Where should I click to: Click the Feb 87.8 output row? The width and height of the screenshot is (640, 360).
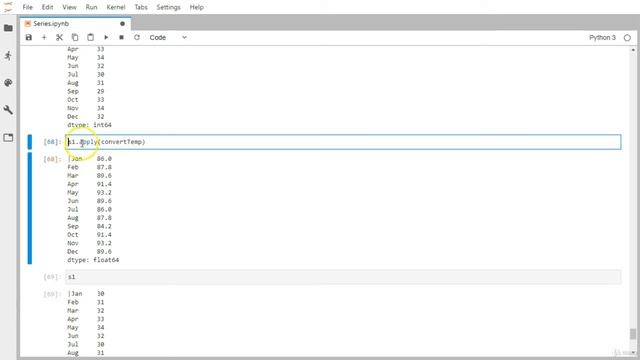click(89, 167)
